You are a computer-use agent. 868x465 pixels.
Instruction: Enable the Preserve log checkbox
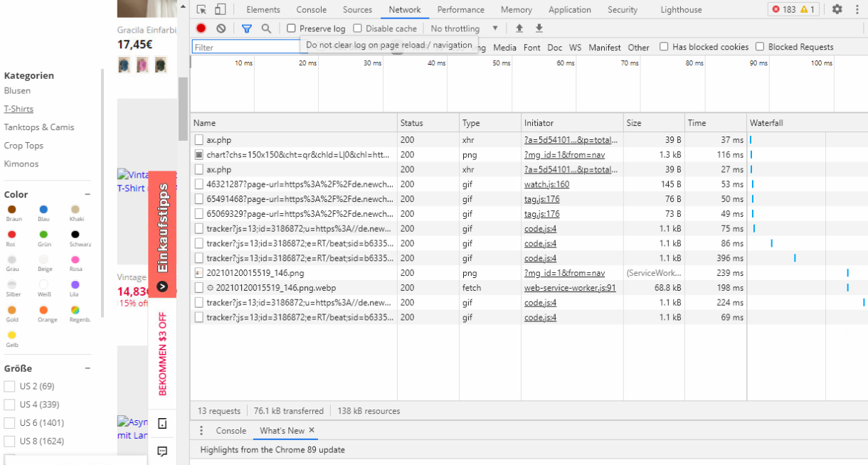(x=292, y=28)
